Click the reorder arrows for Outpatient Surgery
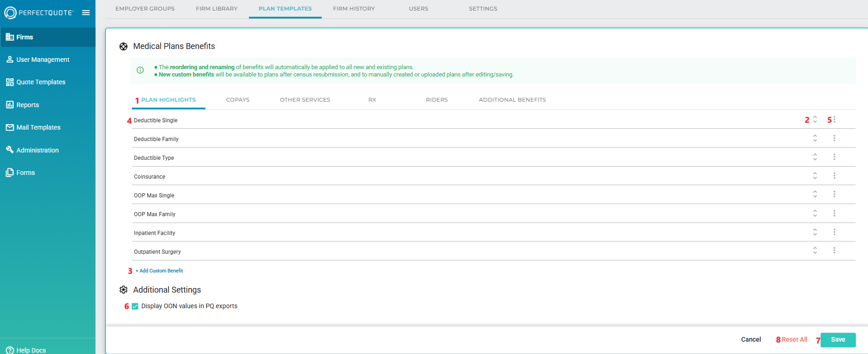The image size is (868, 354). pos(815,251)
